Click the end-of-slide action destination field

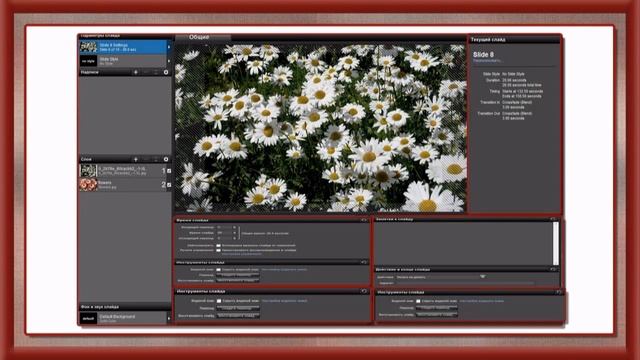pyautogui.click(x=465, y=283)
